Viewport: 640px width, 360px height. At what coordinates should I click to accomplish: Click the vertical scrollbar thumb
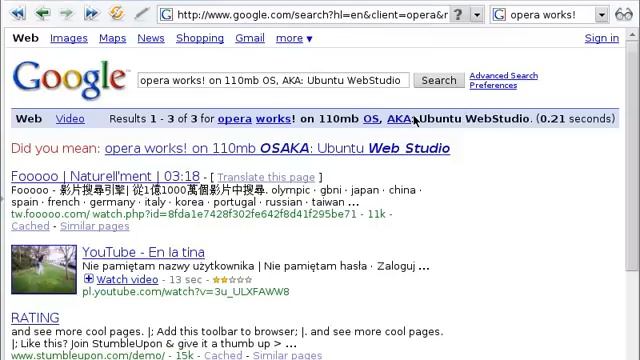tap(632, 155)
